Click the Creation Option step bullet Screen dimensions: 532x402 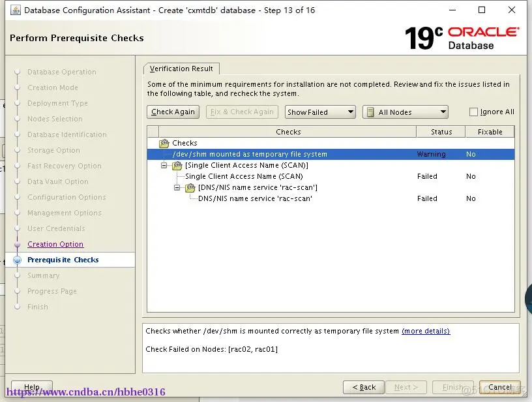(18, 245)
